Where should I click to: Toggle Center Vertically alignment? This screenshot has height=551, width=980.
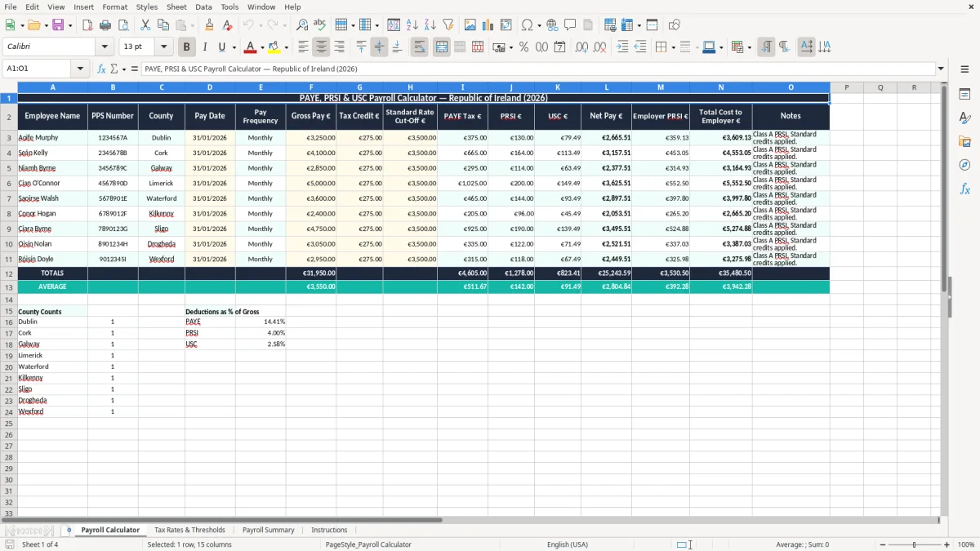(379, 47)
